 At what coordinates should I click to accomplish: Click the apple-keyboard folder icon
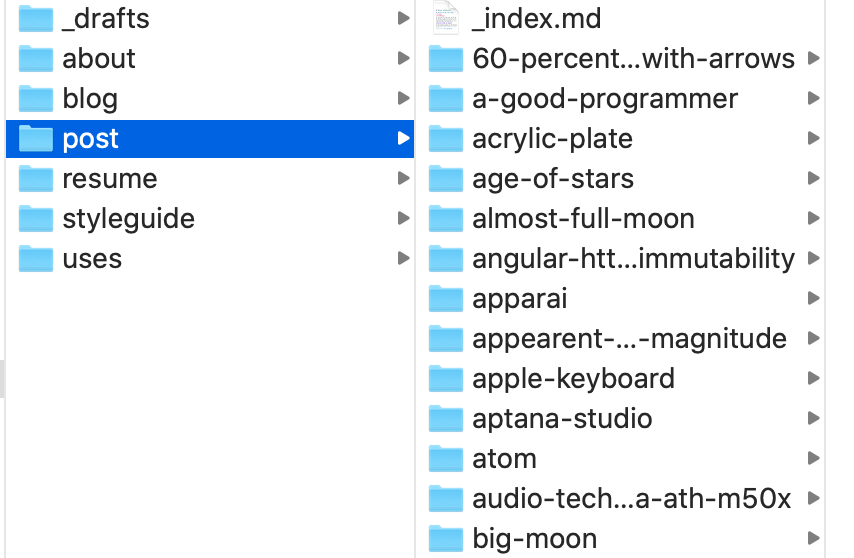pyautogui.click(x=446, y=378)
